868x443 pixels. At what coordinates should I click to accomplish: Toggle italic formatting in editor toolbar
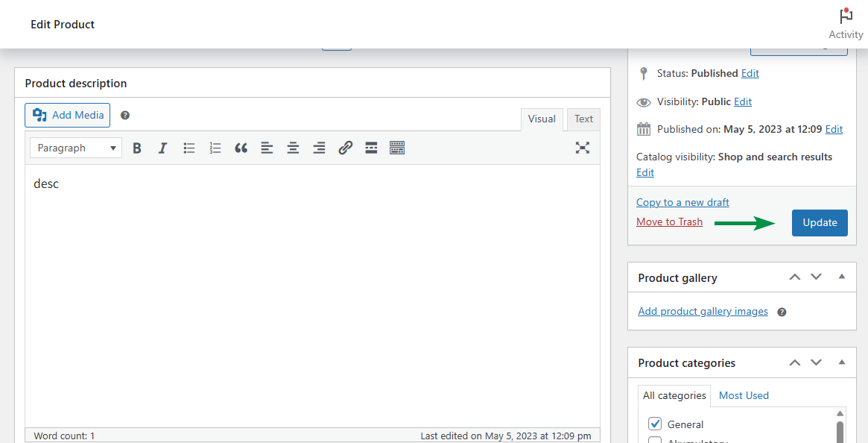click(x=162, y=148)
